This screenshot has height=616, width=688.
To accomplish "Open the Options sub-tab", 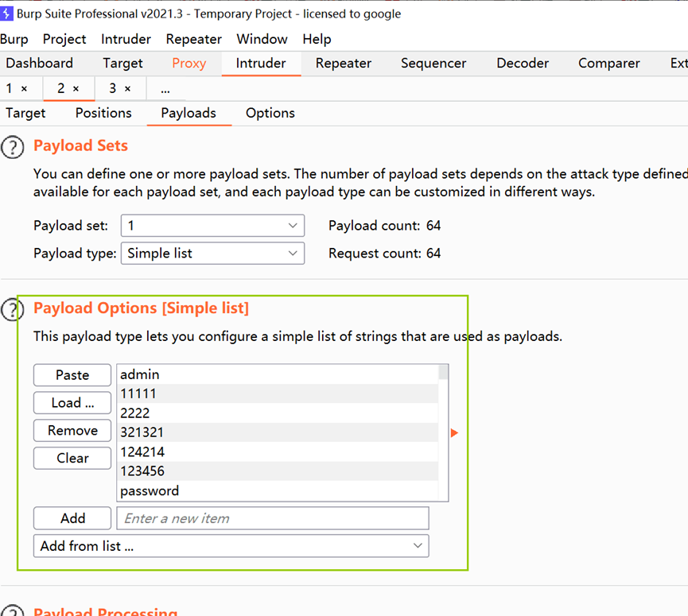I will click(270, 113).
